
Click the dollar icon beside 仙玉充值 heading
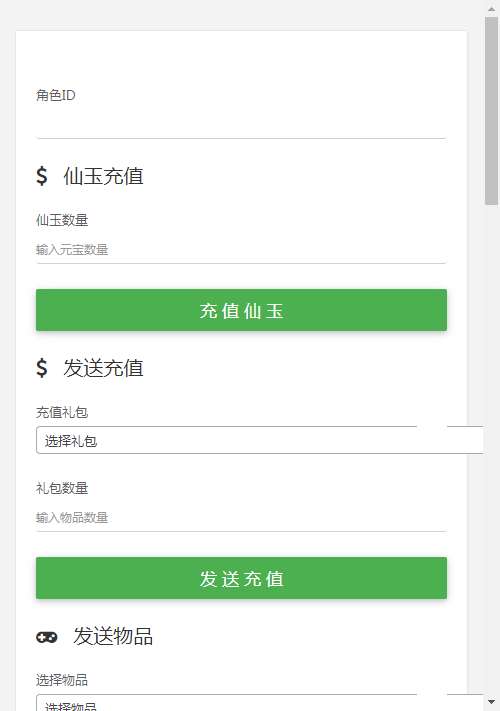point(42,175)
